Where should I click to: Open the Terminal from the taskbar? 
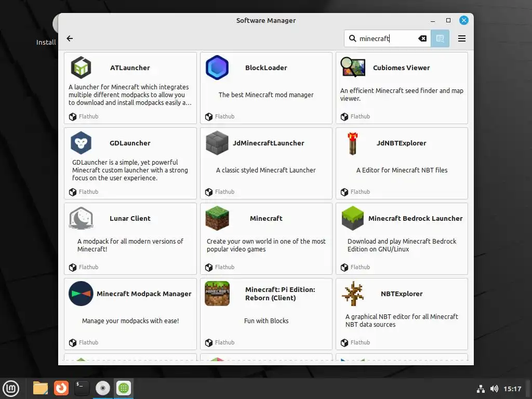[82, 388]
